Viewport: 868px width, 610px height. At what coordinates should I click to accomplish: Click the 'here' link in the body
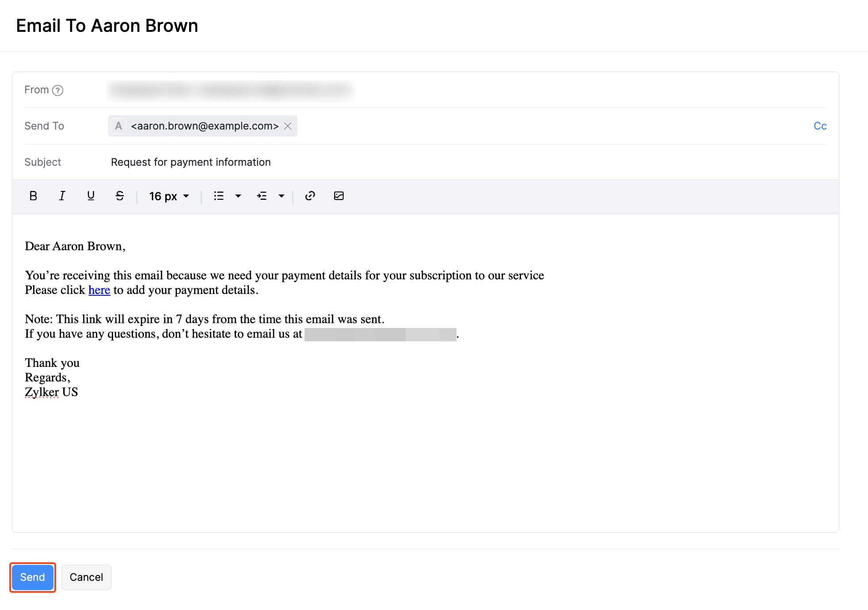99,290
